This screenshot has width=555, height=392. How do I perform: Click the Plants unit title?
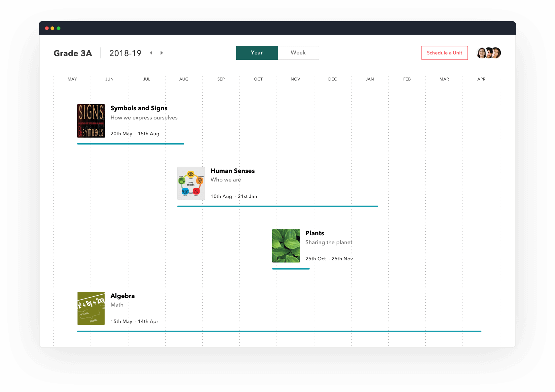click(314, 233)
